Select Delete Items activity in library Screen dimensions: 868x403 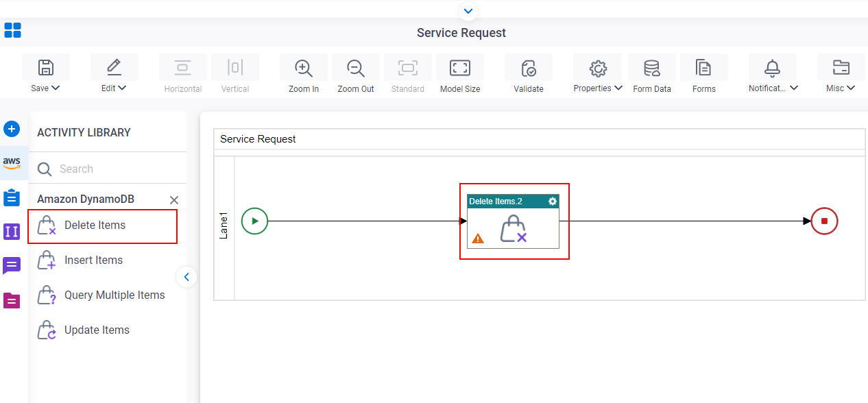[x=103, y=226]
